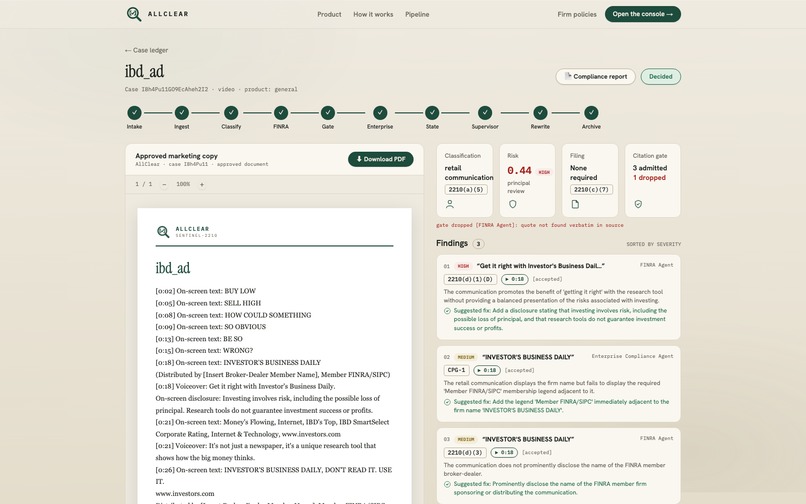Screen dimensions: 806x504
Task: Open rule tag 2210(c)(7)
Action: [x=591, y=190]
